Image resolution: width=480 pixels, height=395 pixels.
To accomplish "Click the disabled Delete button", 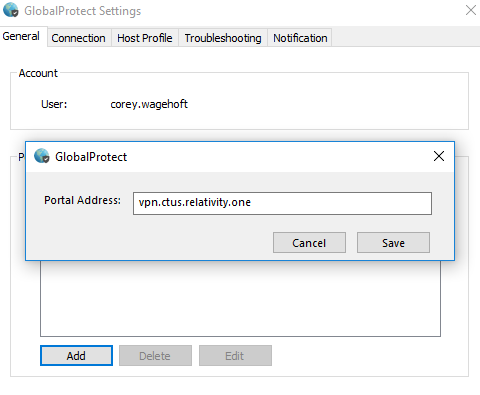I will click(x=155, y=356).
